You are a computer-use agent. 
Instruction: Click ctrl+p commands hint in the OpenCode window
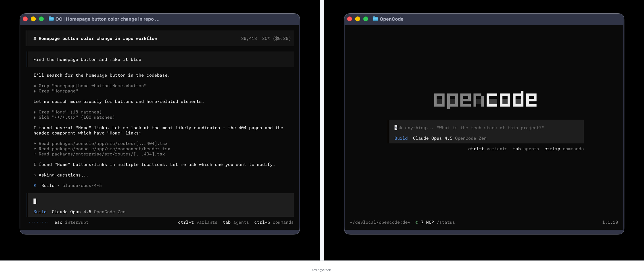tap(564, 149)
